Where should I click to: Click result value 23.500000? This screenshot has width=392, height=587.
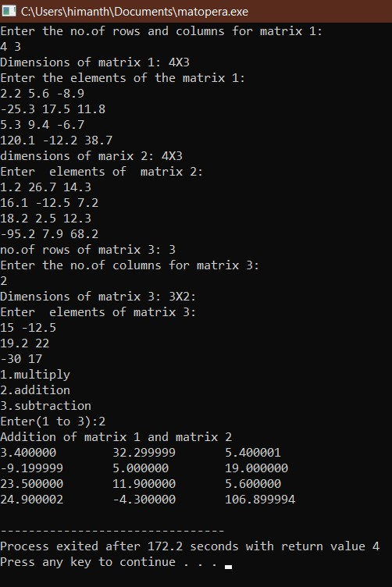click(32, 484)
